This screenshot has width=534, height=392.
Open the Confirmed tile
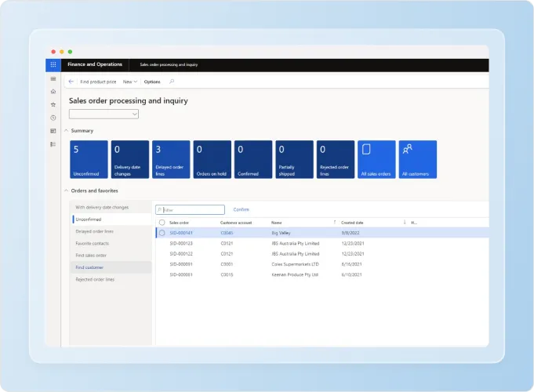253,159
